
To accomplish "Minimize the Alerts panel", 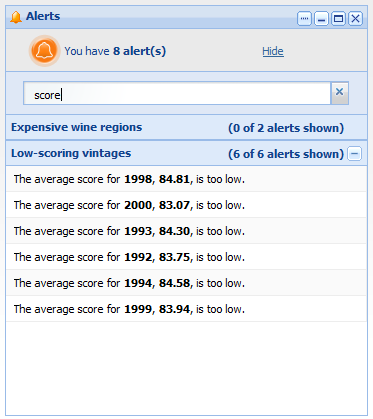I will tap(321, 19).
